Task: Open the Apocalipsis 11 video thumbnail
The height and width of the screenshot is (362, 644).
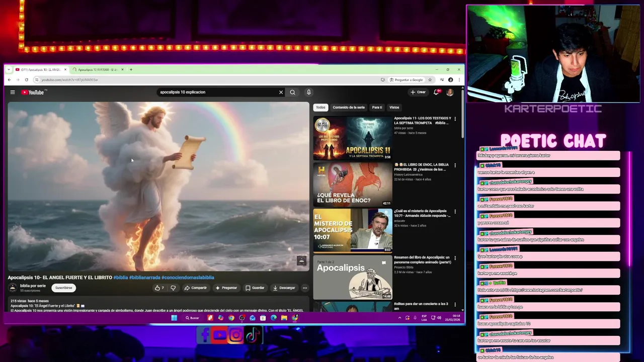Action: coord(352,138)
